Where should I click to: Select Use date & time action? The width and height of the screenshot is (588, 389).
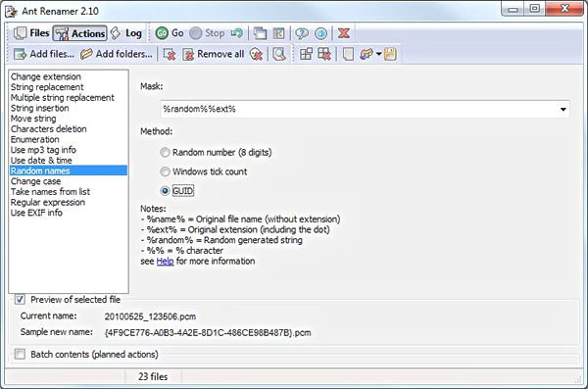point(41,160)
